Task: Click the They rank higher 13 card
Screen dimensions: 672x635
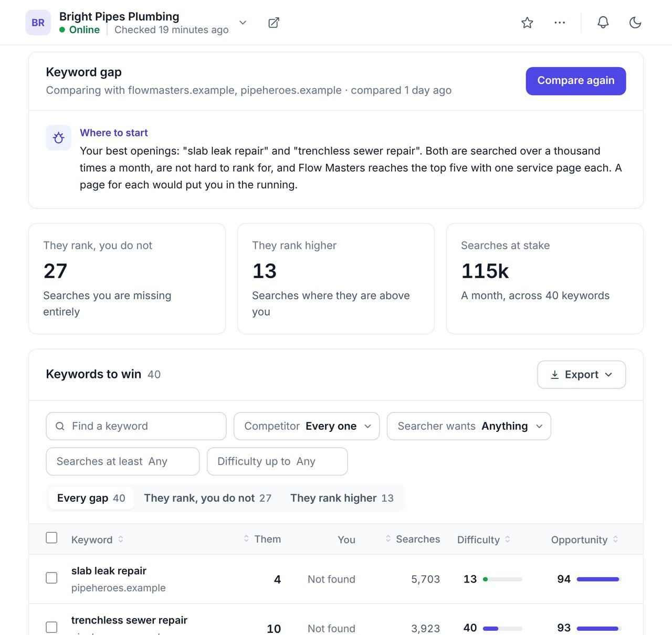Action: point(336,279)
